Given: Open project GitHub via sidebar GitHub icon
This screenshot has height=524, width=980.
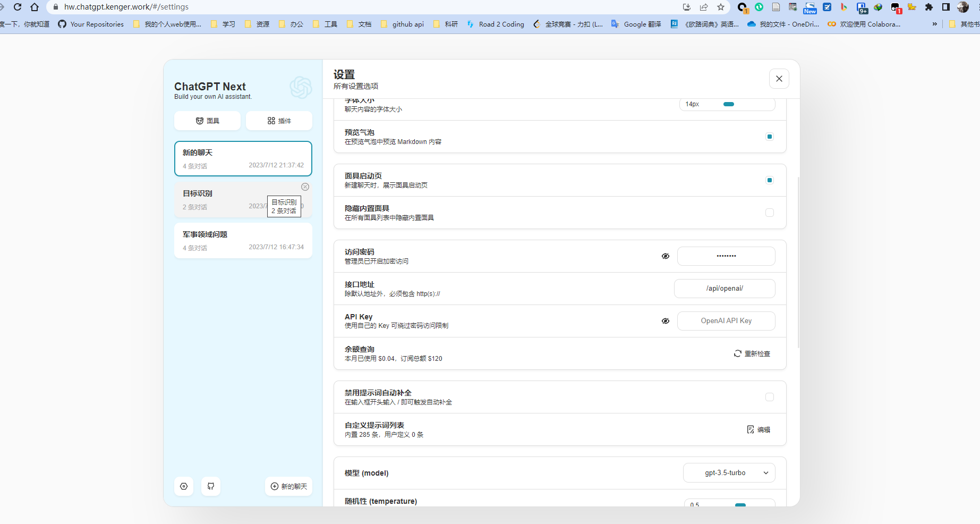Looking at the screenshot, I should 210,486.
